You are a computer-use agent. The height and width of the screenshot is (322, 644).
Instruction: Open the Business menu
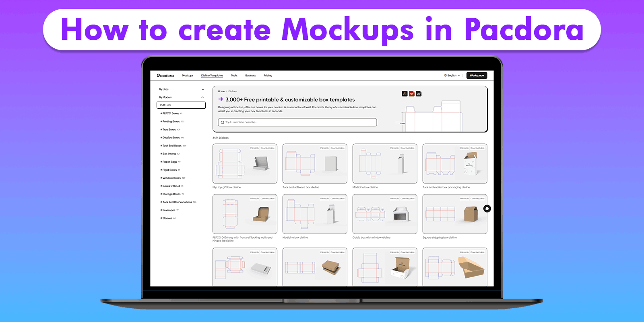250,76
